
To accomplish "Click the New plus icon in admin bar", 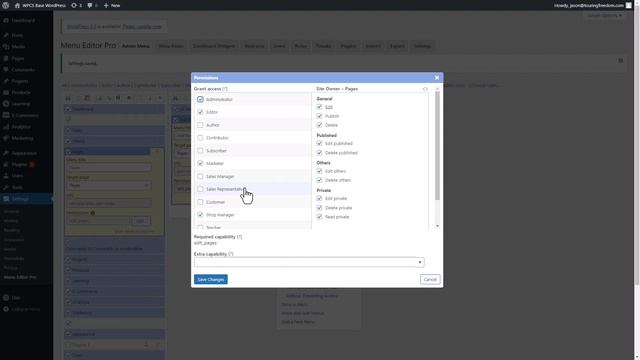I will click(x=106, y=5).
